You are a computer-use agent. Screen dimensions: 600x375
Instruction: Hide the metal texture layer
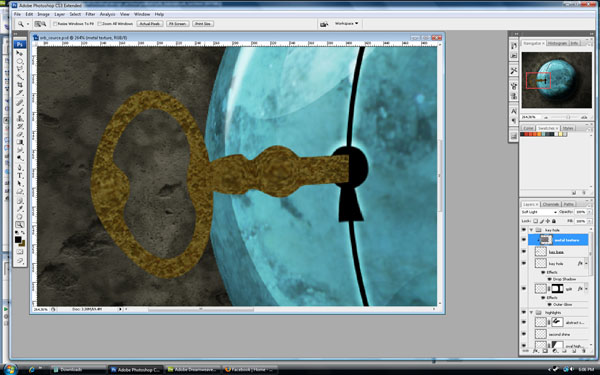[524, 240]
